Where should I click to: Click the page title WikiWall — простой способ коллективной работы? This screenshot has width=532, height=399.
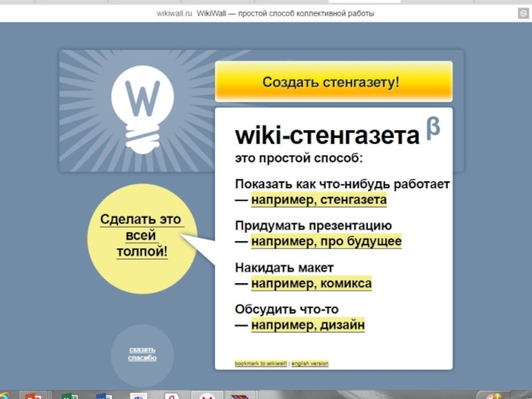point(285,13)
